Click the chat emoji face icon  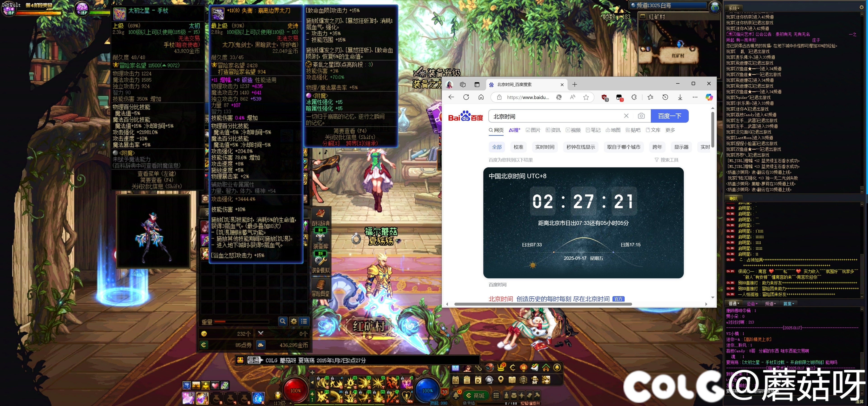[240, 360]
